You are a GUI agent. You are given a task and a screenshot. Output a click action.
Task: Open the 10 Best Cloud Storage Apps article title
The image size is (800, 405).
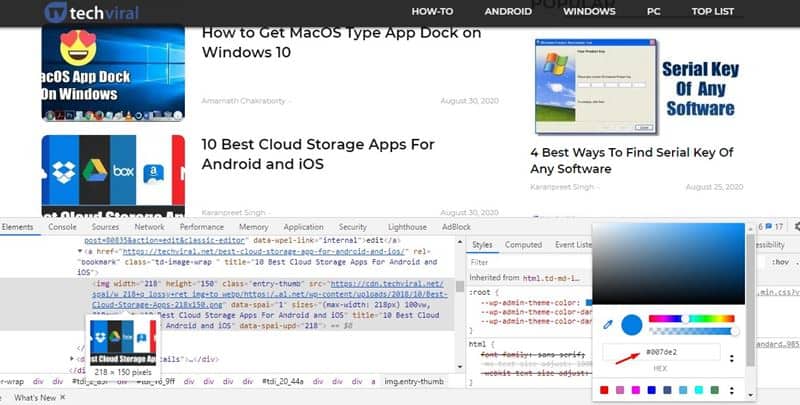(318, 154)
